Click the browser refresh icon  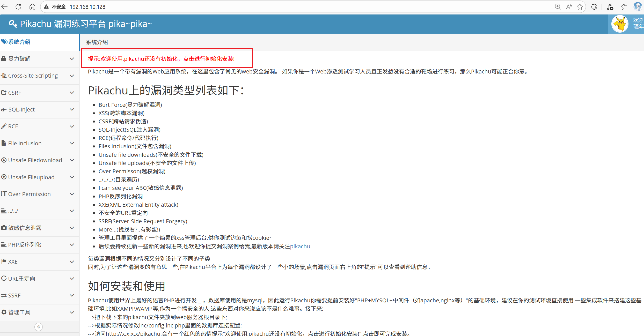[x=18, y=7]
